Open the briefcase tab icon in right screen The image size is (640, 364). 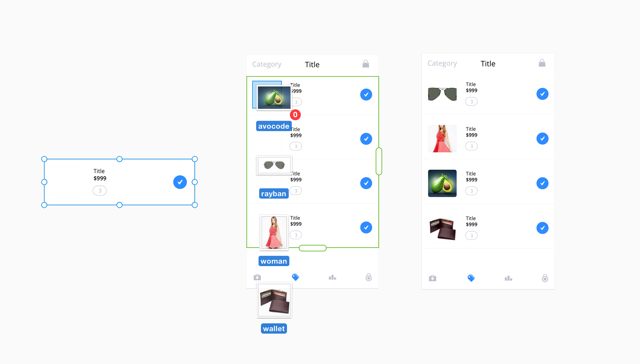coord(433,278)
